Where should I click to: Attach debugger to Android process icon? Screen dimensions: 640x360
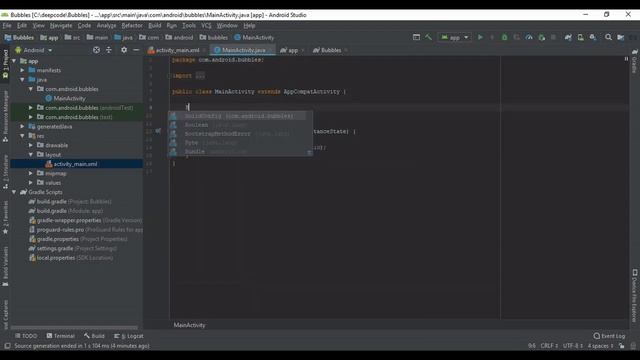click(x=542, y=37)
